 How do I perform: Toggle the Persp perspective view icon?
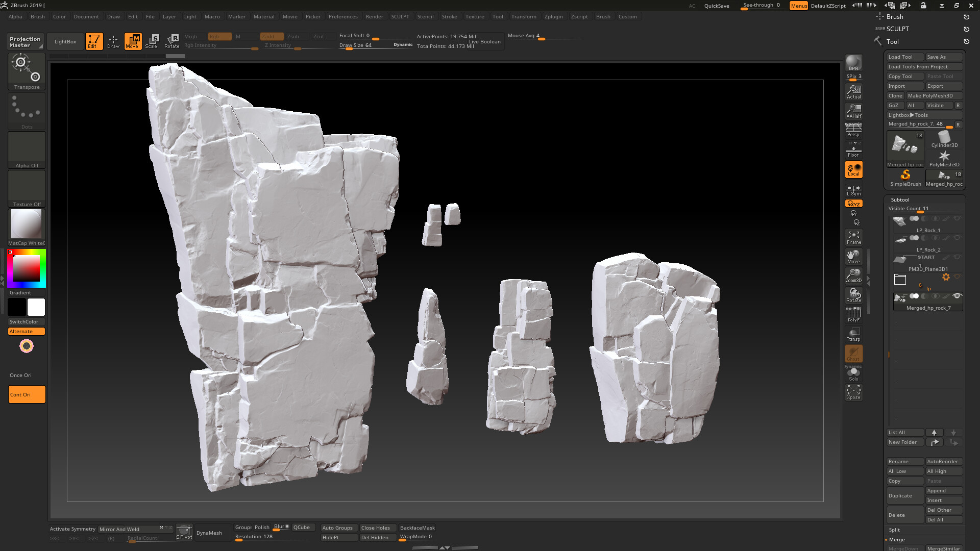point(853,130)
